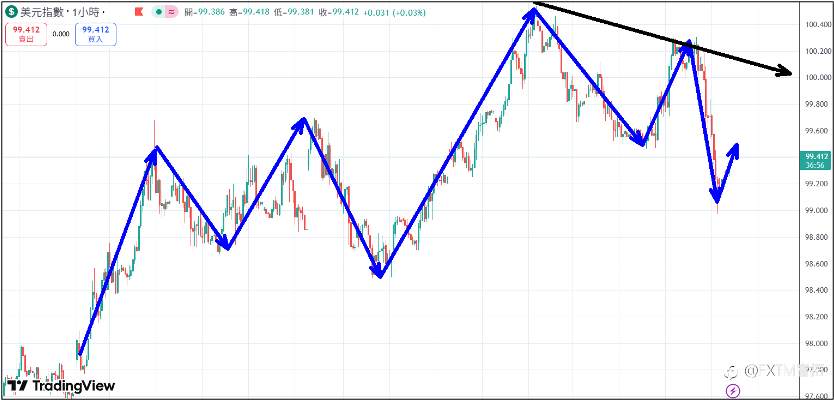Click the 99.200 price scale label
Viewport: 834px width, 400px height.
pyautogui.click(x=818, y=184)
